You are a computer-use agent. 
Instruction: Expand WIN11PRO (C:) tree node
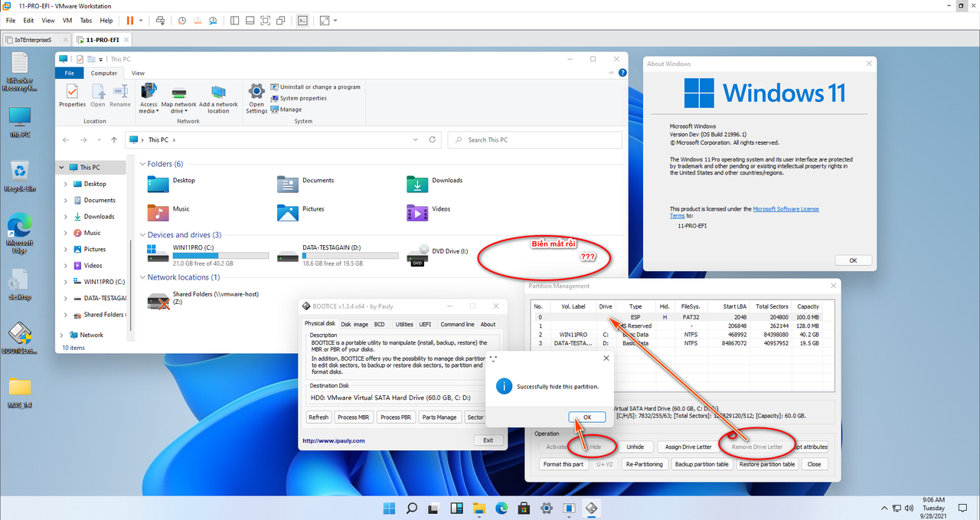tap(66, 282)
